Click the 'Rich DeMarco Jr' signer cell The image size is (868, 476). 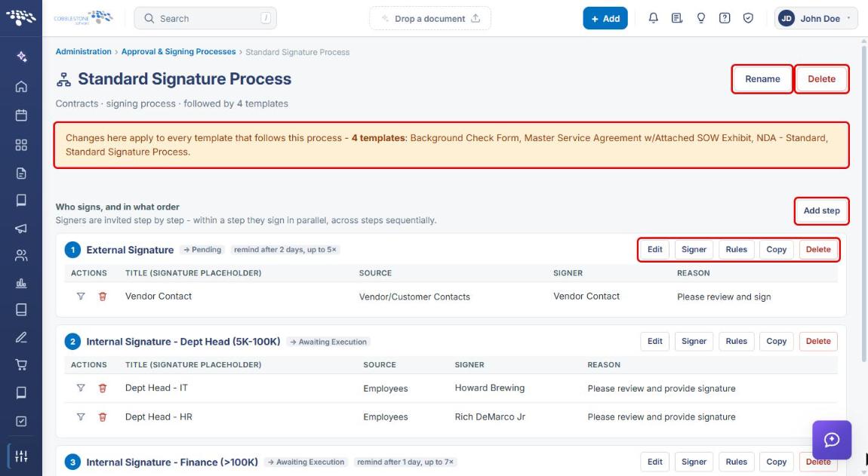pyautogui.click(x=490, y=416)
